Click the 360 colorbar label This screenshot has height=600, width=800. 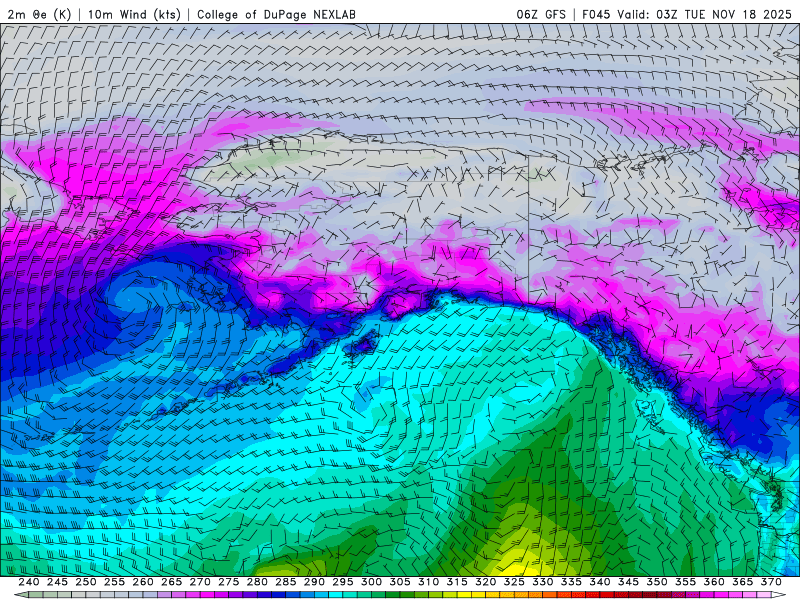(714, 582)
